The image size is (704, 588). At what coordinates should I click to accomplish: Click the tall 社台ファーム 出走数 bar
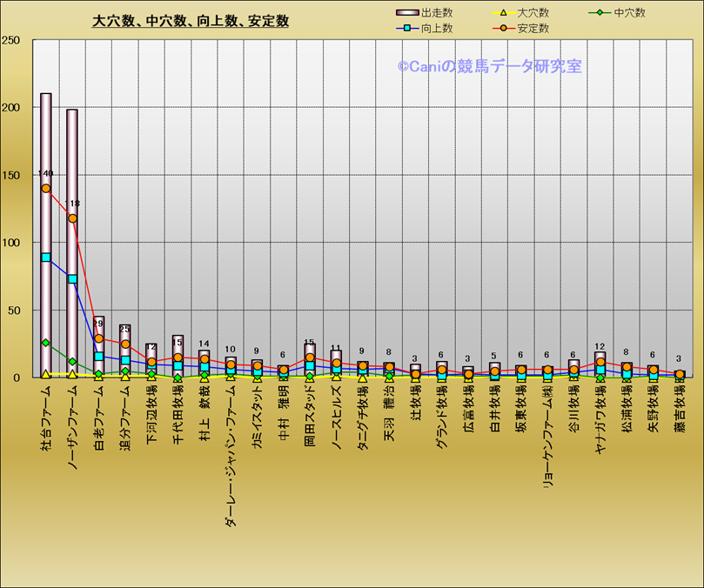tap(46, 139)
